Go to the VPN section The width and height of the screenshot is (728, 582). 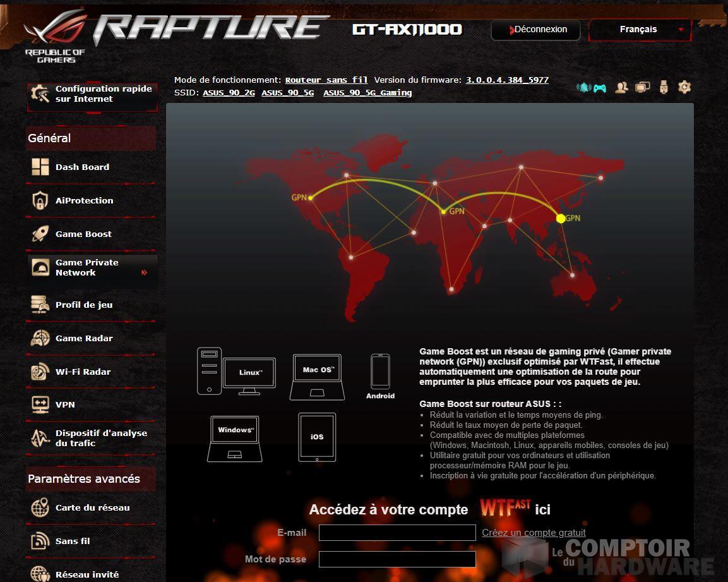click(x=65, y=404)
